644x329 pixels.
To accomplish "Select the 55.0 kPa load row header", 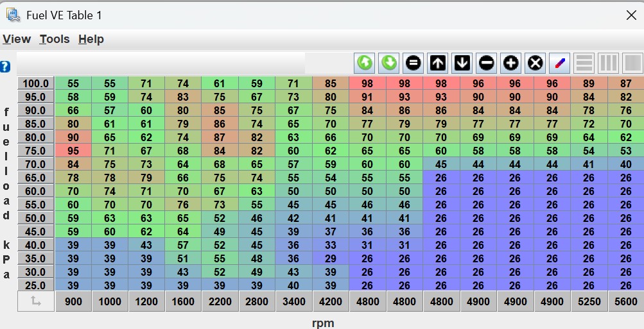I will pos(36,205).
